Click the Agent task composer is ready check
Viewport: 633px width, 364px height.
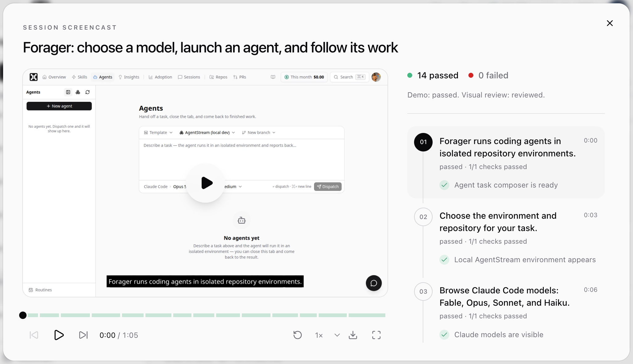[499, 185]
